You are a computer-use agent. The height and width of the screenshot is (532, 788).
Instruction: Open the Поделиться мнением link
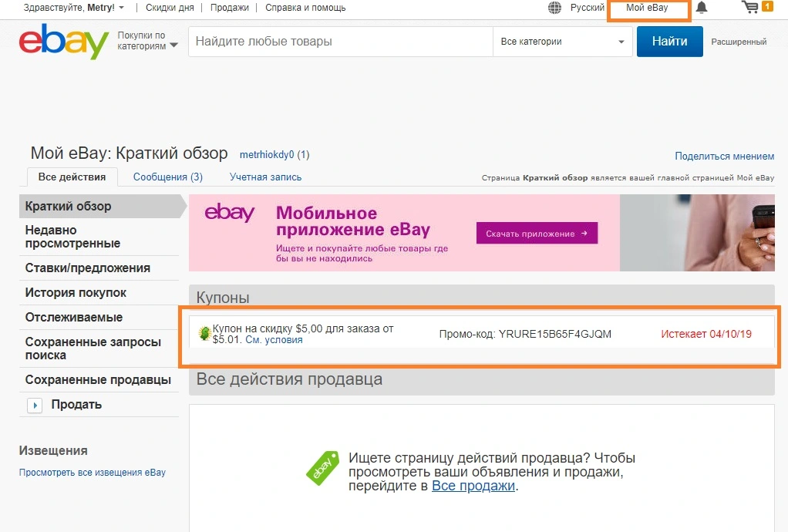coord(724,157)
